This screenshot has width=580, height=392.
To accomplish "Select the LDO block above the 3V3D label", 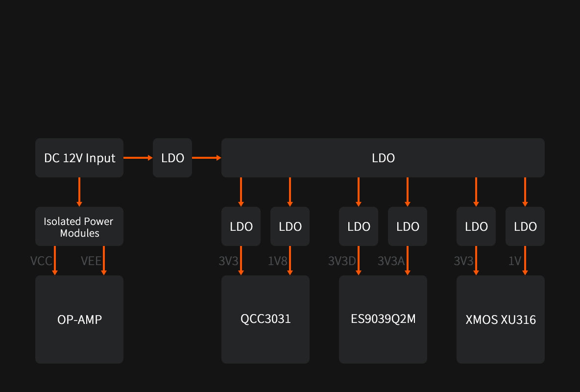I will (359, 226).
